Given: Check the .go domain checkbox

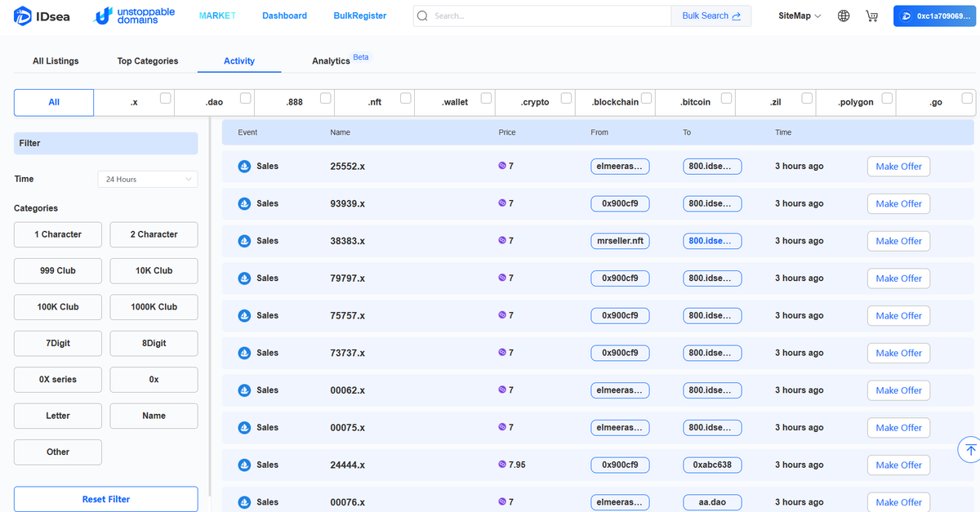Looking at the screenshot, I should [968, 98].
